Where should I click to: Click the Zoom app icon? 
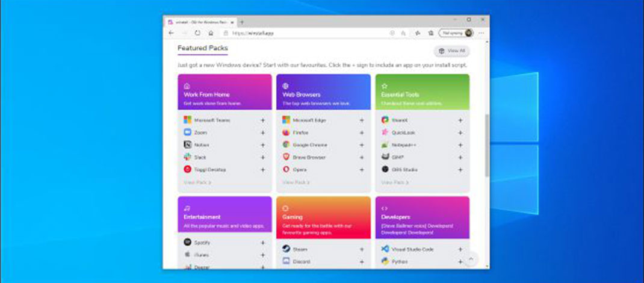coord(187,132)
